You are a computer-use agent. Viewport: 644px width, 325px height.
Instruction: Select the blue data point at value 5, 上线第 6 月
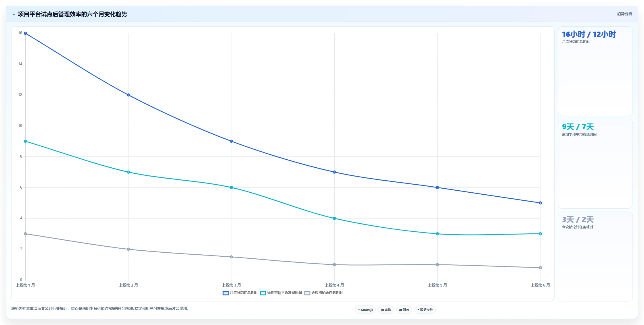540,203
